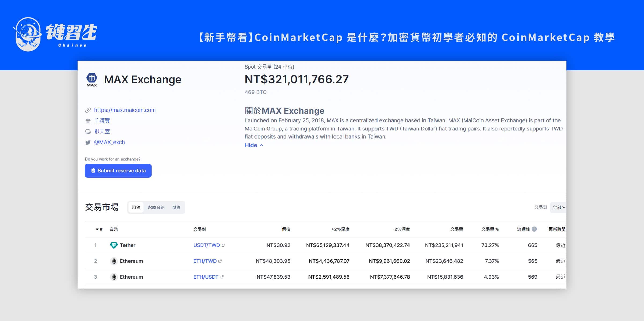Click Ethereum name in row 3
Screen dimensions: 644x321
(x=131, y=277)
